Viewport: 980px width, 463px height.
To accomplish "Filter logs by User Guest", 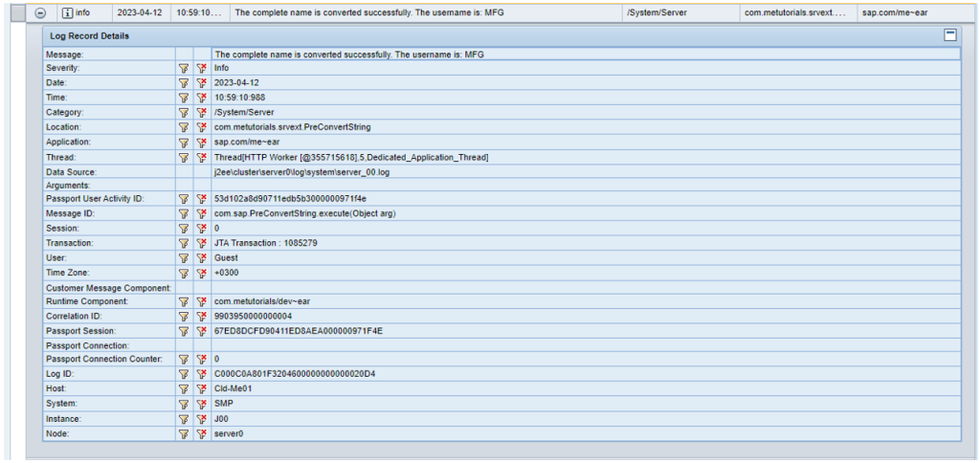I will coord(184,258).
